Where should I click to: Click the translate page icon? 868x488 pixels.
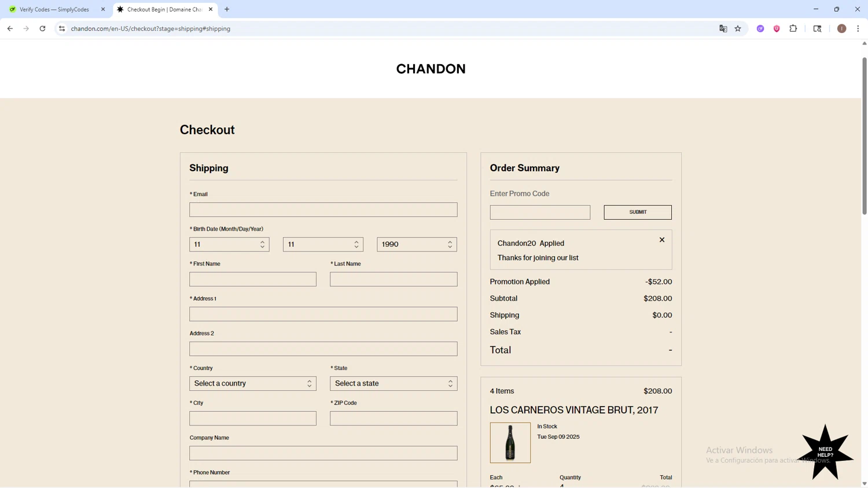tap(723, 28)
